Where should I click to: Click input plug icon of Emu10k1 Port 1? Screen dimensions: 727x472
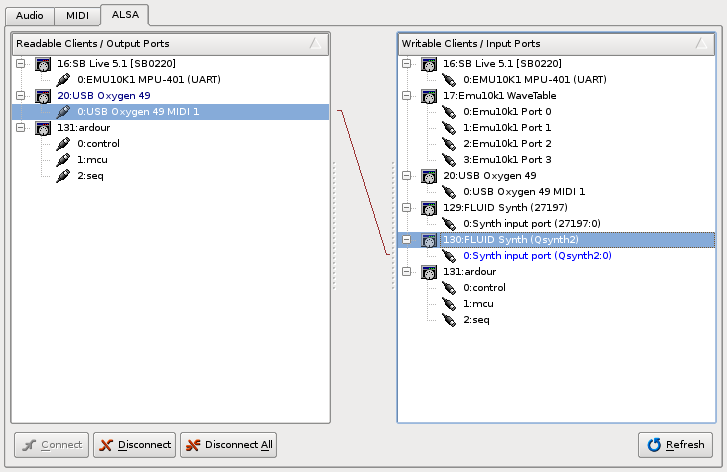[449, 128]
